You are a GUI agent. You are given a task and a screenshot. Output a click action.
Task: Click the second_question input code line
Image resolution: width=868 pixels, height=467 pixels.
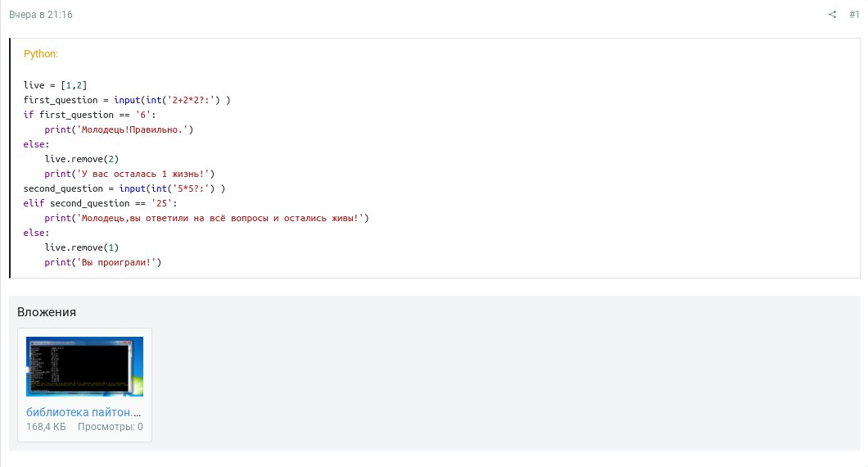pyautogui.click(x=124, y=188)
